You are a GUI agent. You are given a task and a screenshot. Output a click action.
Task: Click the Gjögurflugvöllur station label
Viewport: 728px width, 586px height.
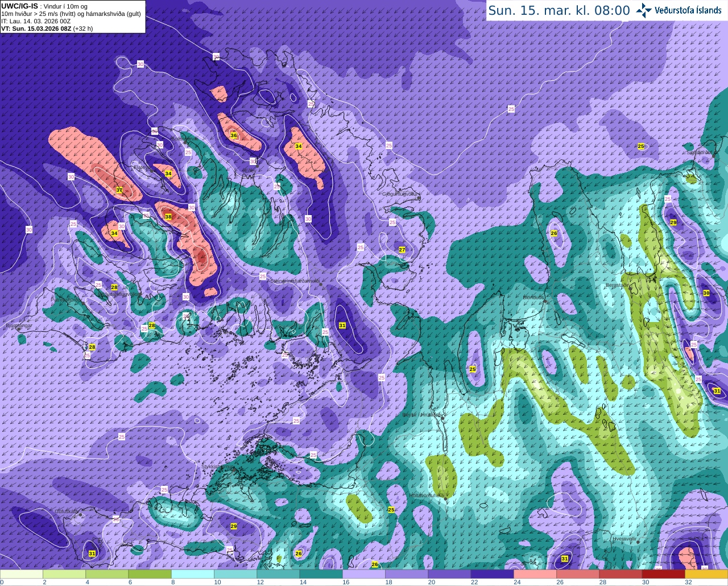[x=401, y=193]
